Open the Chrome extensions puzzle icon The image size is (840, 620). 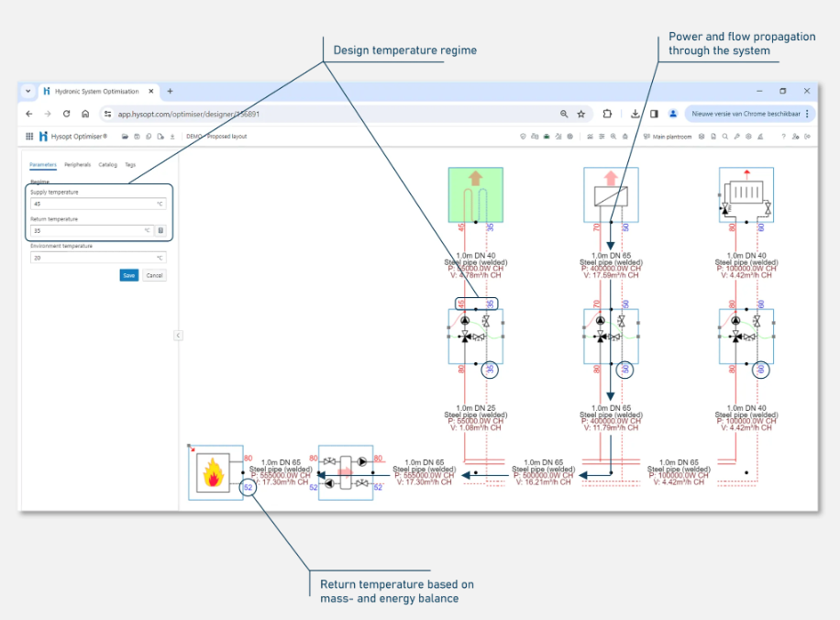[x=607, y=114]
